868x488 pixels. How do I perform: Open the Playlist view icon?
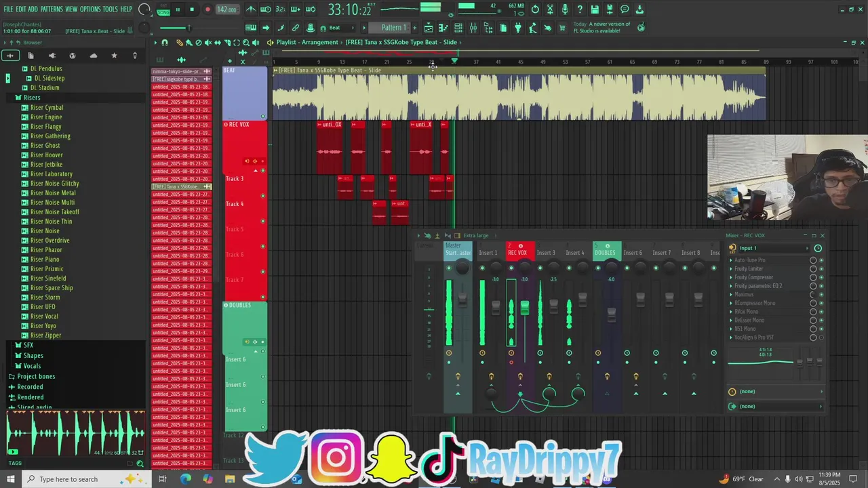428,28
